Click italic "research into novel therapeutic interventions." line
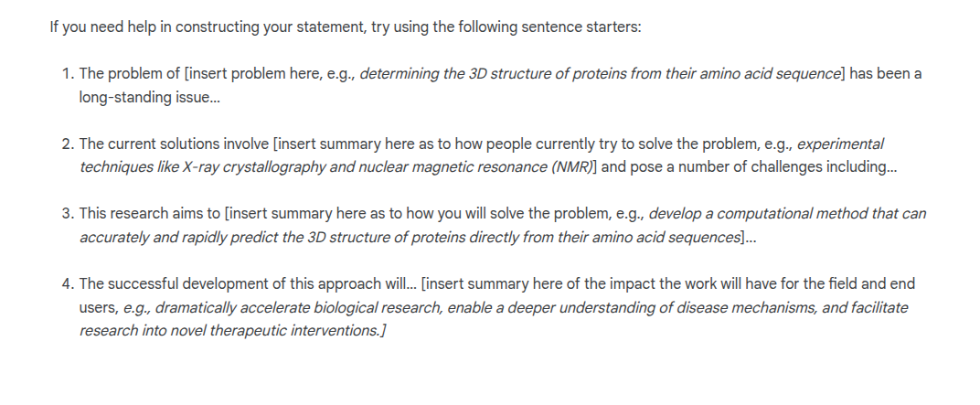The image size is (980, 405). tap(232, 330)
